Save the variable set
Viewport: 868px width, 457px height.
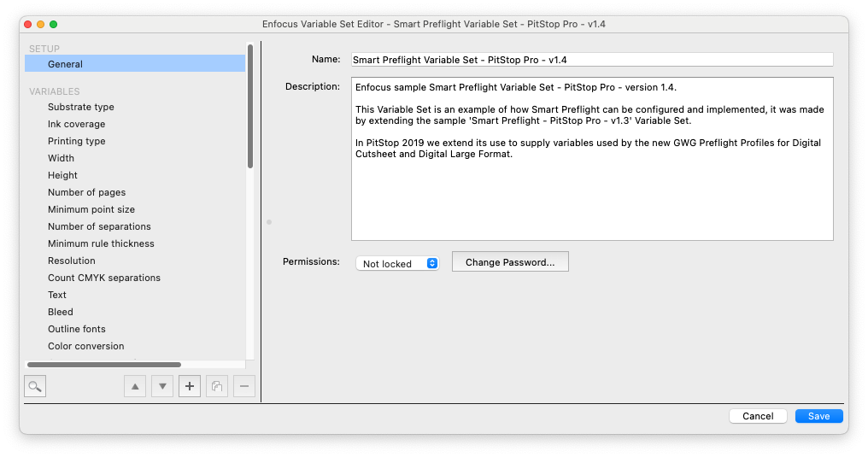818,416
